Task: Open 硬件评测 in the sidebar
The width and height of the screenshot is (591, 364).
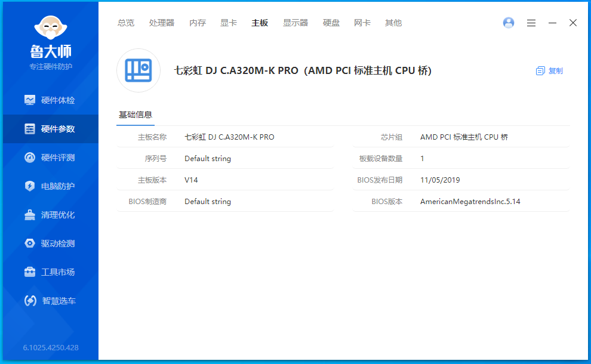Action: [51, 158]
